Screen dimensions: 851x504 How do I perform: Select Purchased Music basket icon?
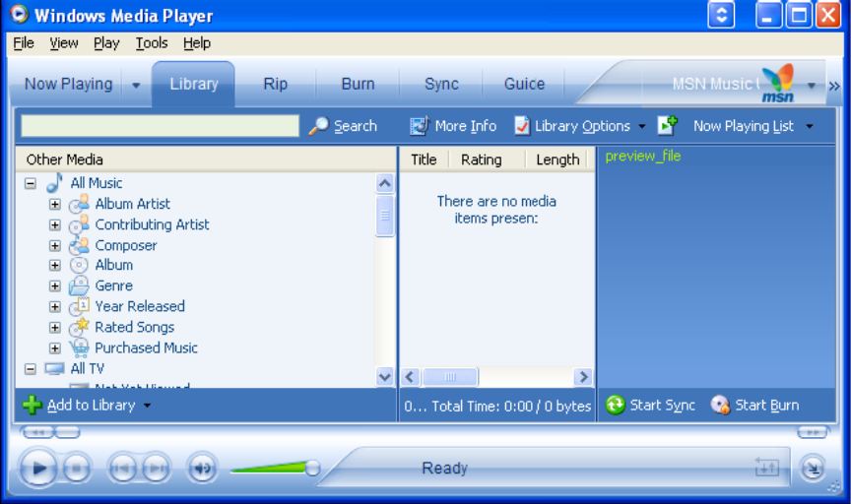click(x=79, y=347)
